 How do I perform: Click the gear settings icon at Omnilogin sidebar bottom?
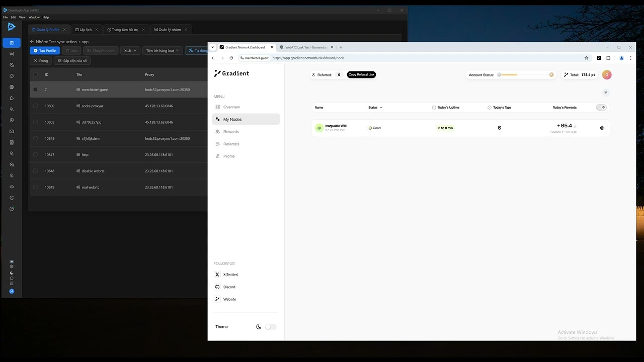pyautogui.click(x=12, y=266)
